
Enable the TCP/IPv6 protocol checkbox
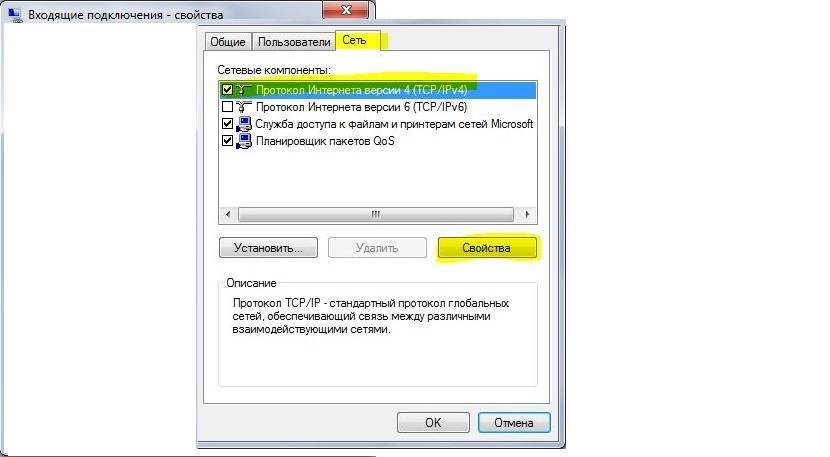click(x=227, y=106)
